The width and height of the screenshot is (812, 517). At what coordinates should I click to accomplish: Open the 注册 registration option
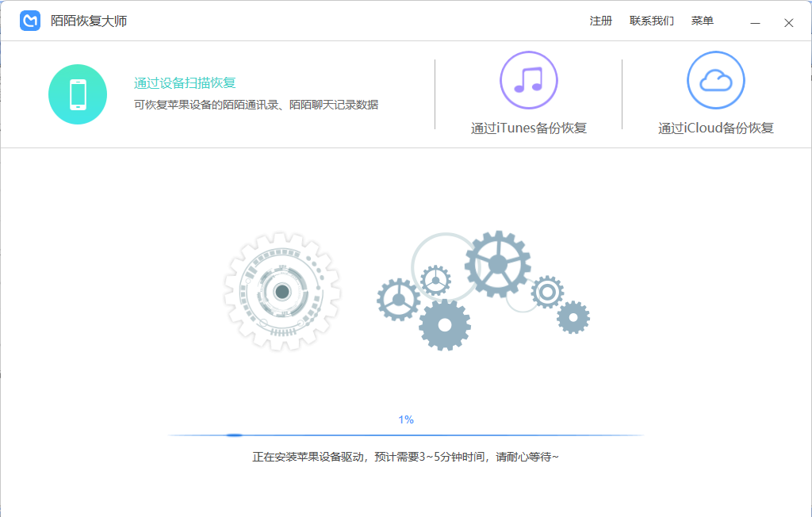click(x=601, y=21)
